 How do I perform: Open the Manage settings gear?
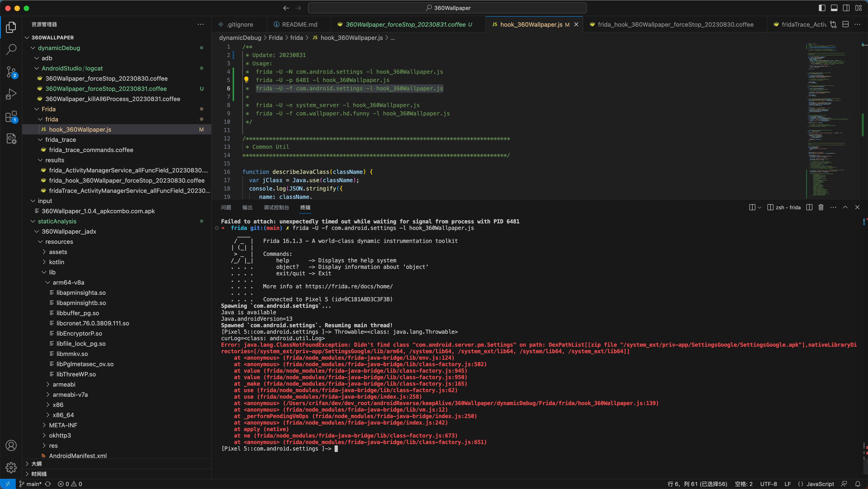pos(11,467)
